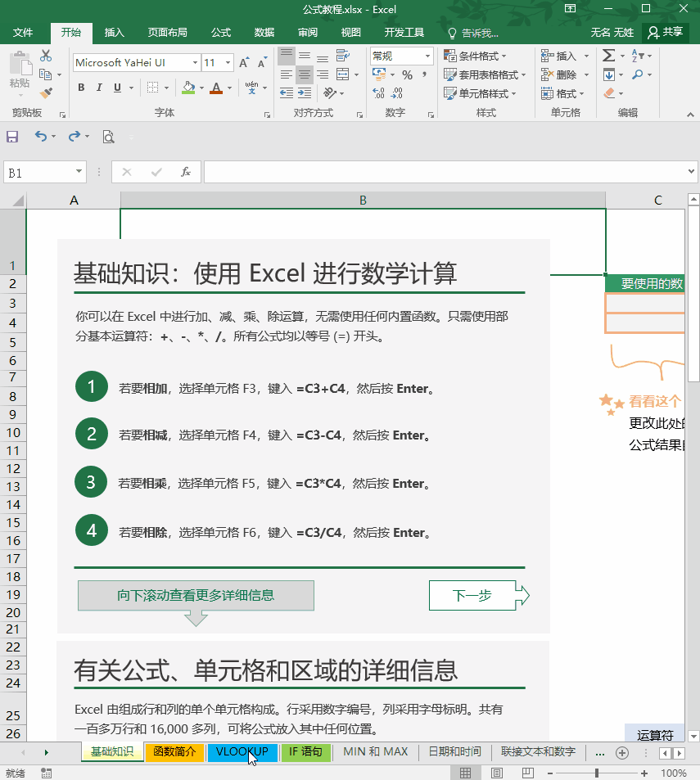Click the Cut scissors icon
Screen dimensions: 700x780
[x=46, y=55]
